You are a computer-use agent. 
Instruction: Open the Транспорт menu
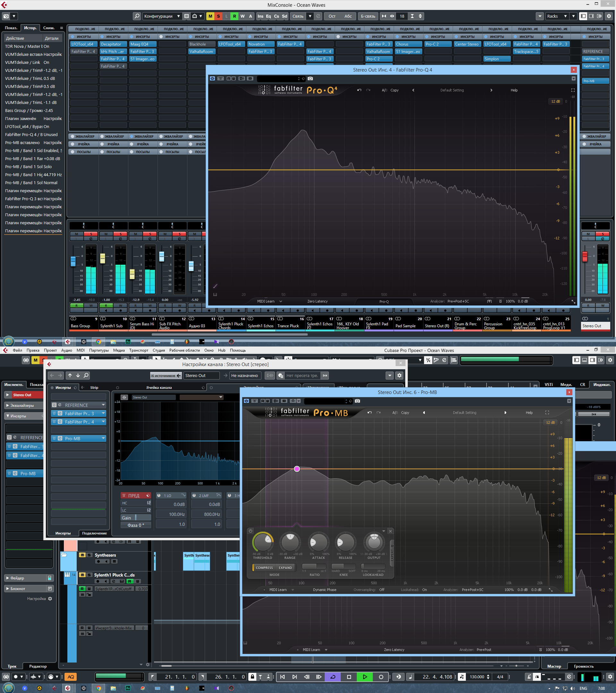tap(138, 350)
